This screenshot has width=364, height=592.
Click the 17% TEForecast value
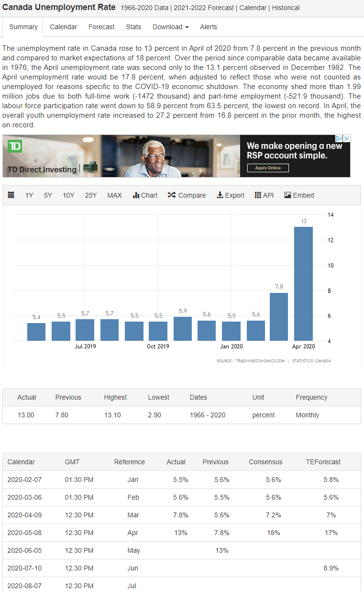point(331,533)
